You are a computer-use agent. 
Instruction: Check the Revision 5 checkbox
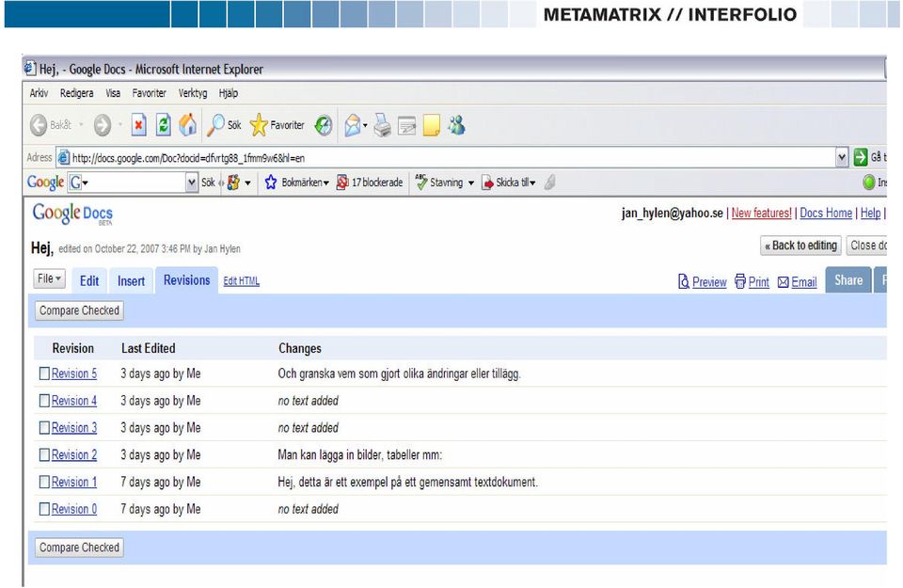[x=44, y=373]
